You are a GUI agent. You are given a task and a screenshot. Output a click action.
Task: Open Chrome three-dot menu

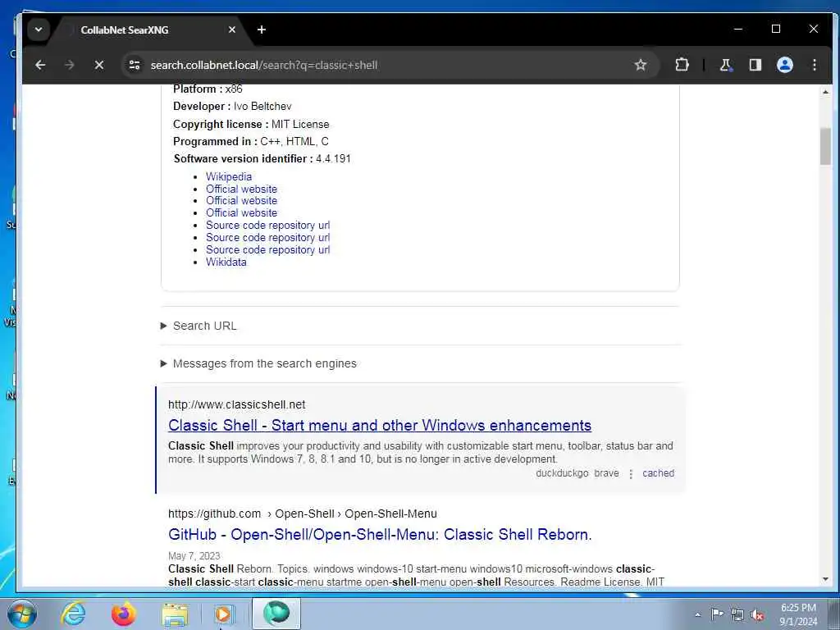point(815,65)
